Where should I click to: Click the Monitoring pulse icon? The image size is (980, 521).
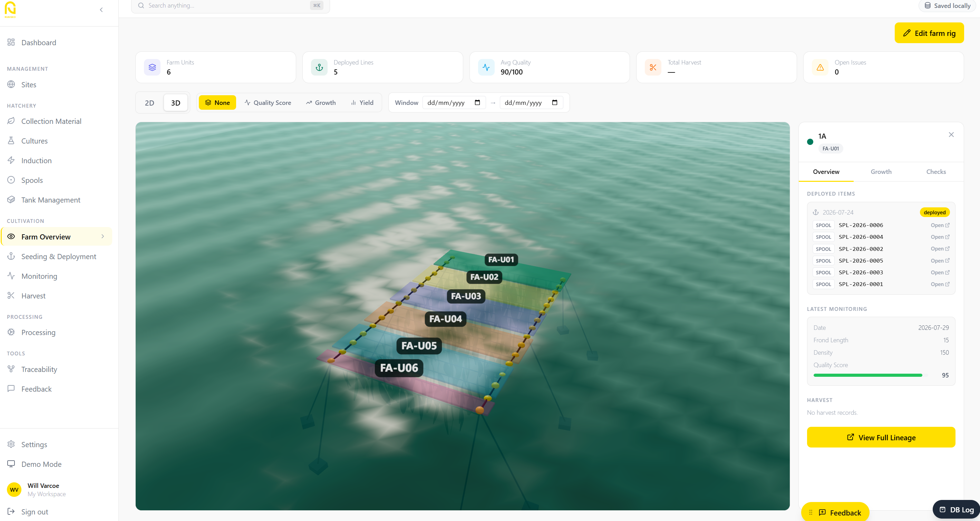[x=11, y=276]
